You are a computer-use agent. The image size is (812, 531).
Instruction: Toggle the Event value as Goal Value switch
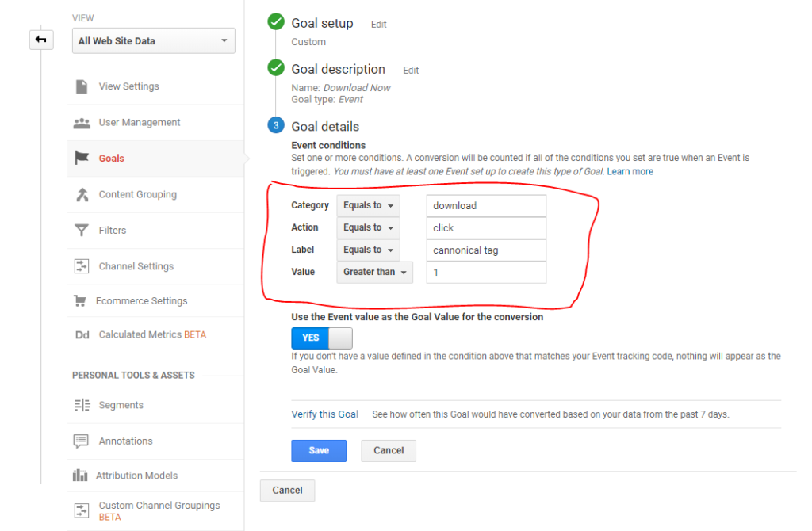pos(322,338)
